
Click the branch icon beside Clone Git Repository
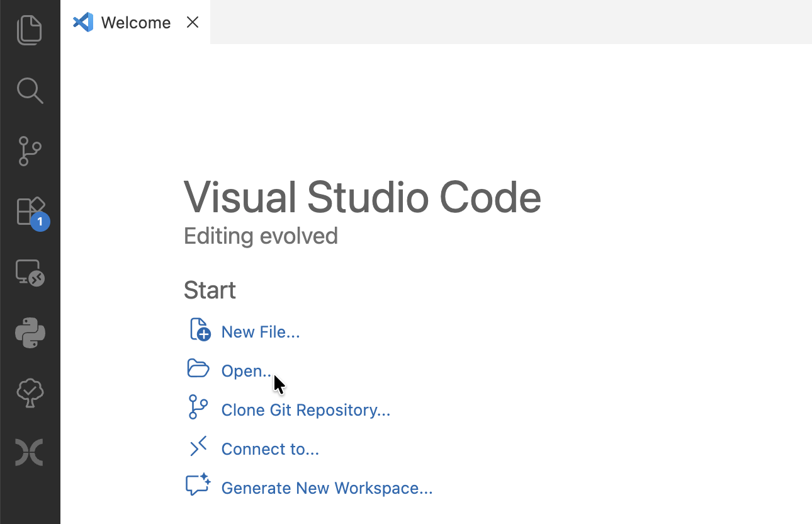(x=198, y=407)
